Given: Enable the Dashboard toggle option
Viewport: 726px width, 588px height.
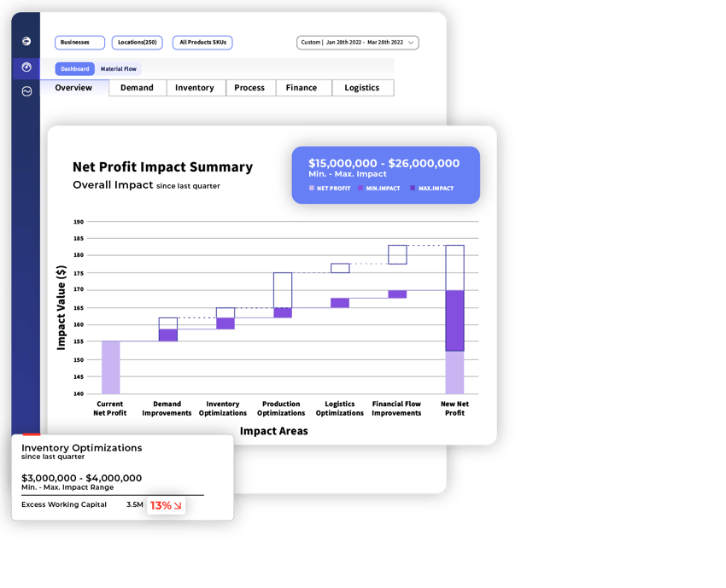Looking at the screenshot, I should (x=74, y=68).
